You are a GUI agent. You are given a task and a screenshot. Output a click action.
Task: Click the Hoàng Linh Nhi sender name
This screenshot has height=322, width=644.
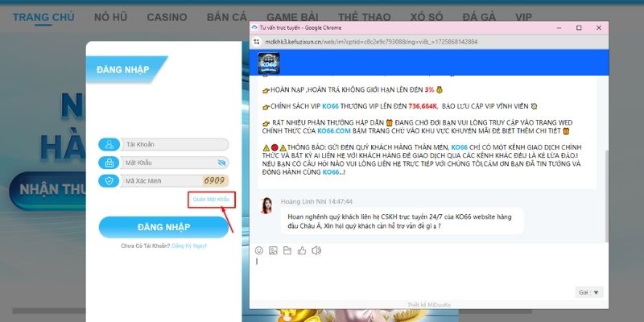pos(303,202)
